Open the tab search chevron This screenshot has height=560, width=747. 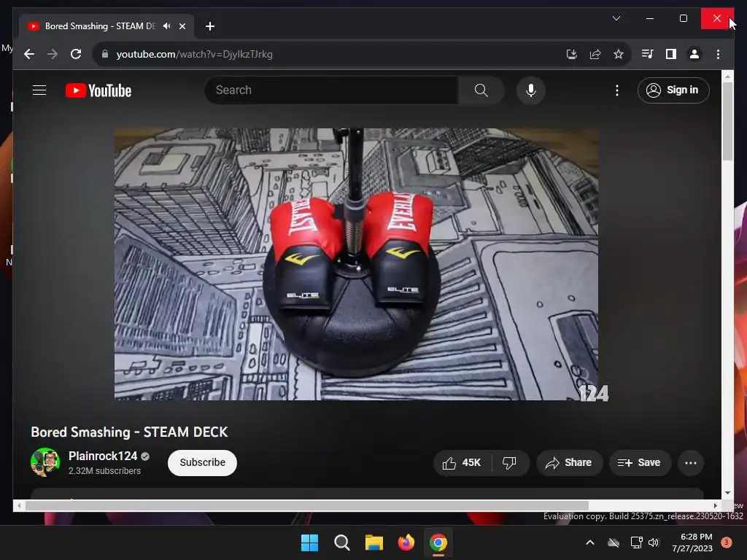pyautogui.click(x=616, y=18)
